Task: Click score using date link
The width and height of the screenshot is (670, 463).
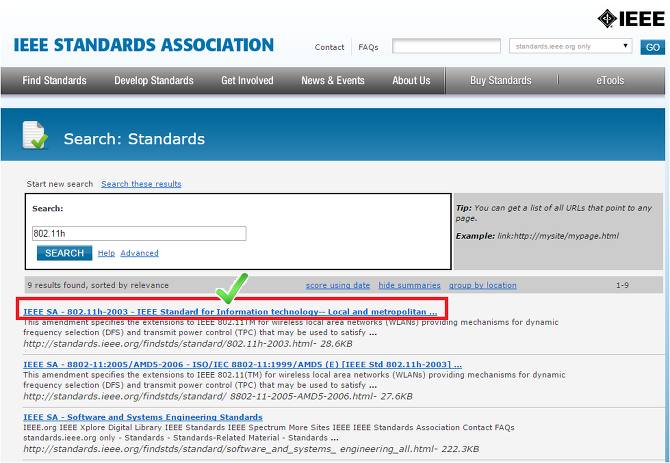Action: [338, 285]
